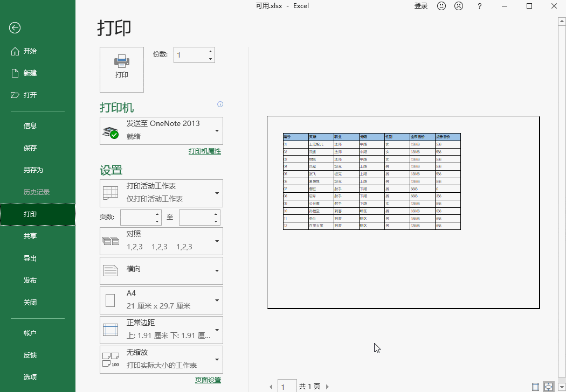Select 打开 in the sidebar
Image resolution: width=566 pixels, height=392 pixels.
[38, 95]
